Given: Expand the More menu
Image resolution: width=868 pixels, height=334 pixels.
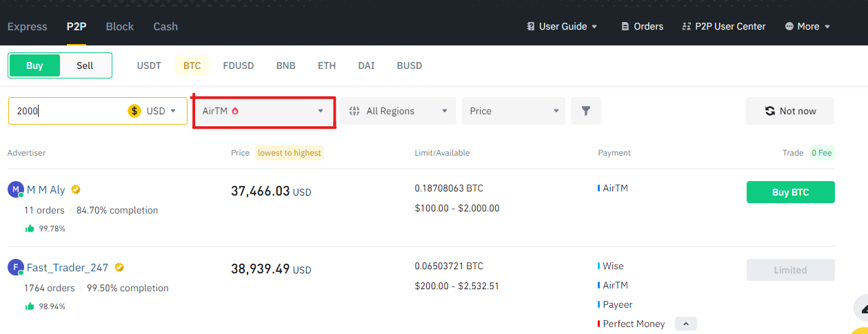Looking at the screenshot, I should 807,26.
